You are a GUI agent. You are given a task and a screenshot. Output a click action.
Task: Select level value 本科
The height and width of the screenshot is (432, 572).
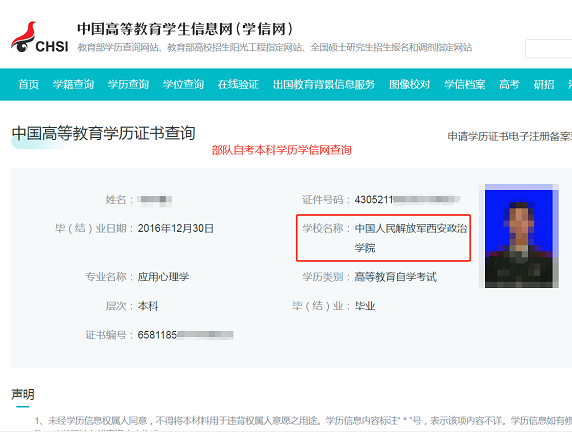148,306
